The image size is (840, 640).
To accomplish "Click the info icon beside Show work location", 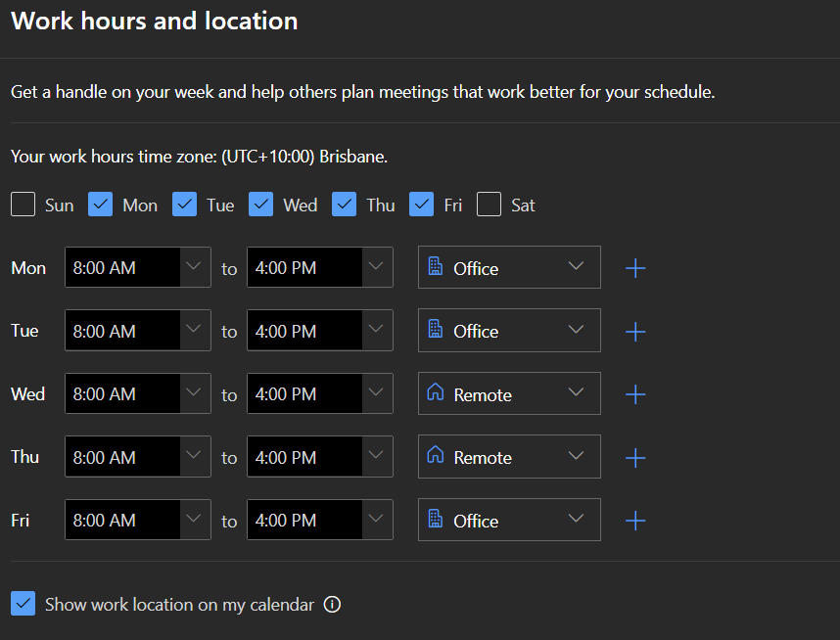I will click(332, 605).
